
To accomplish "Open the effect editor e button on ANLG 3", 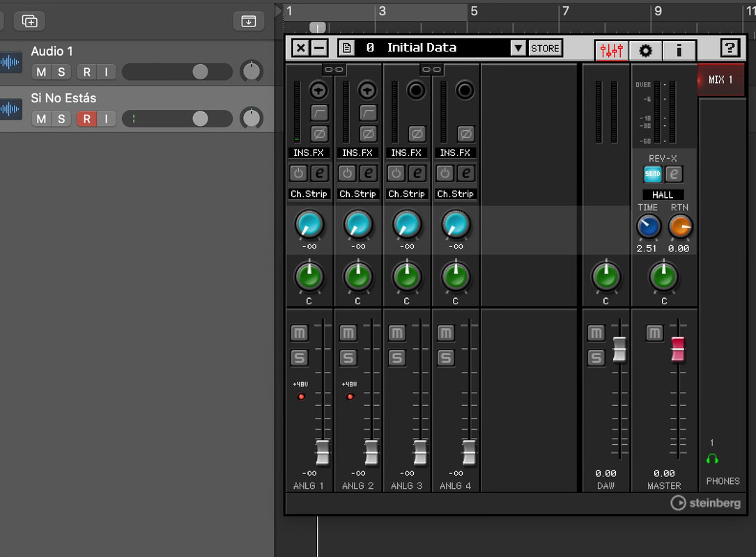I will tap(417, 173).
